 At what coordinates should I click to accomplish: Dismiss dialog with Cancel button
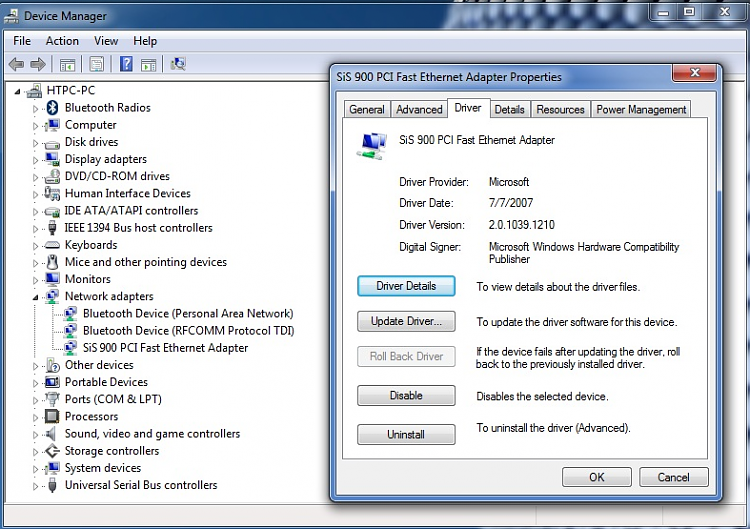673,477
